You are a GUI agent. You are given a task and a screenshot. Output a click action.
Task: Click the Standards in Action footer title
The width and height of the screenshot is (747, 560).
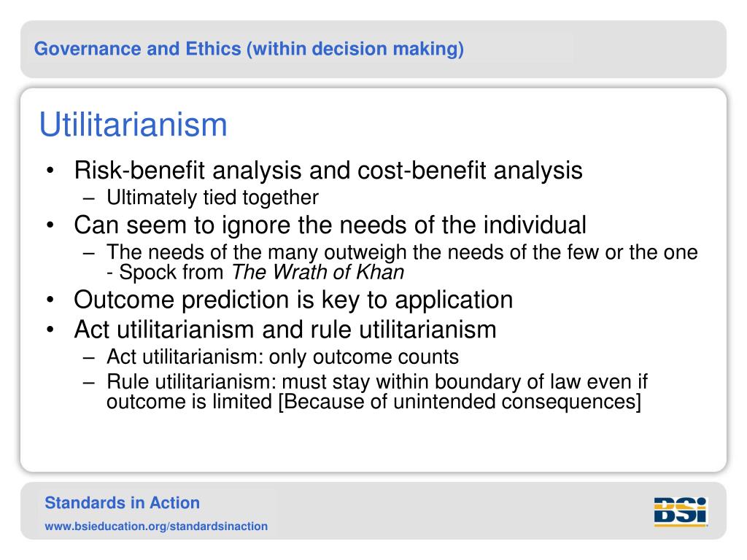[122, 503]
